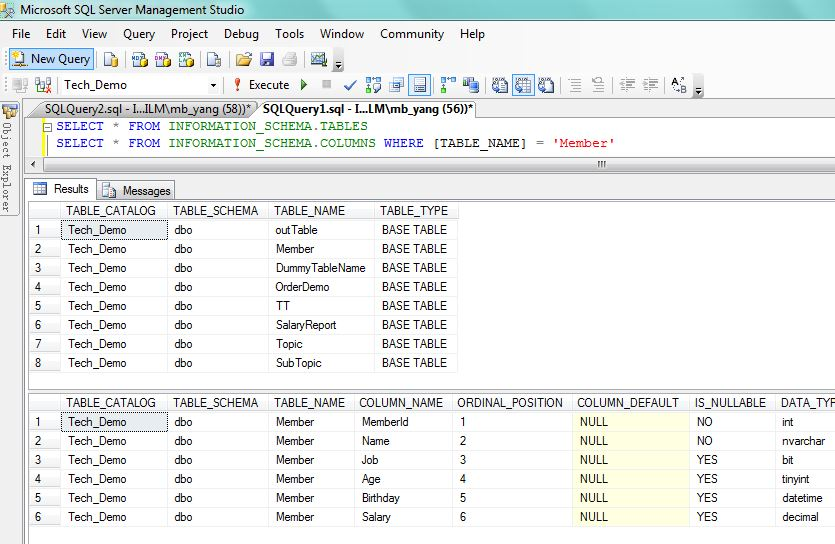Click the Open File folder icon
The height and width of the screenshot is (544, 835).
point(243,59)
